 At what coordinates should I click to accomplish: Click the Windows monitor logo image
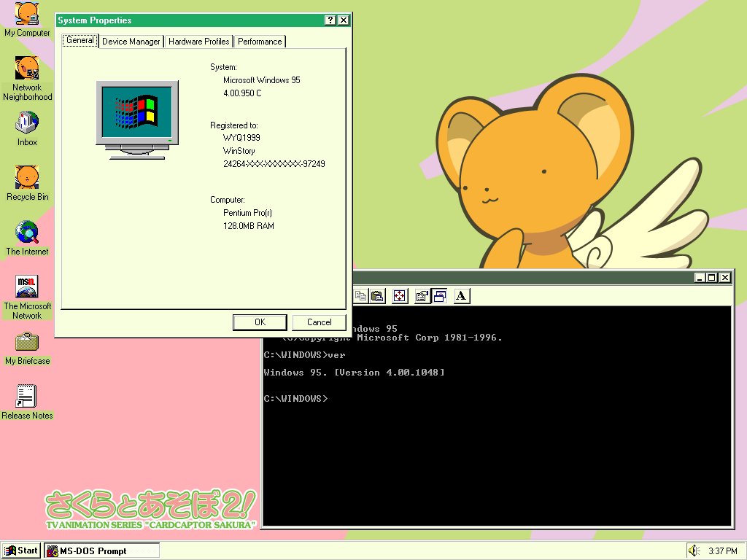pos(137,120)
